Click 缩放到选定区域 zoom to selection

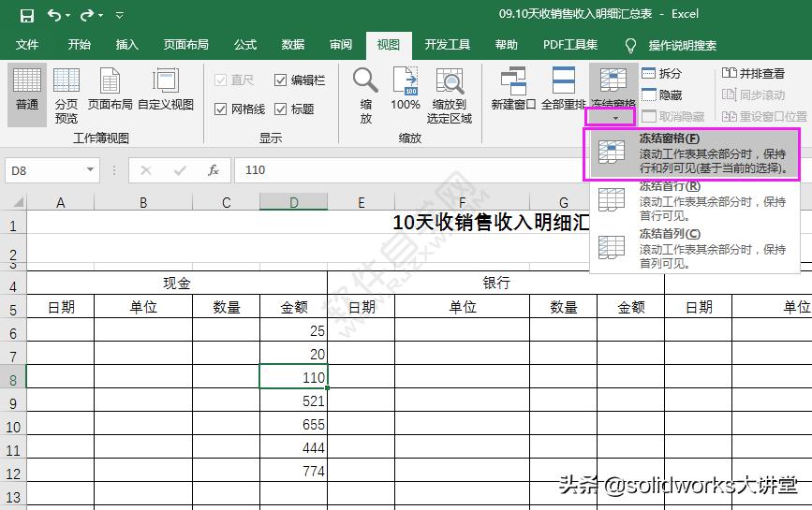[x=450, y=96]
